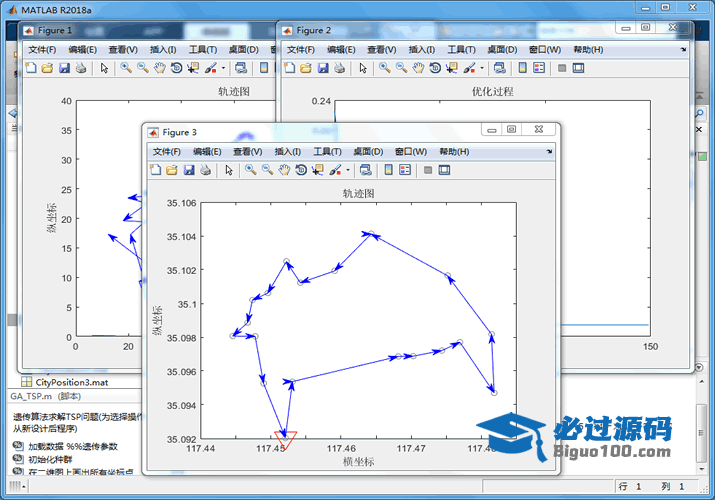Enable Rotate 3D tool in Figure 3
Viewport: 715px width, 500px height.
[x=301, y=170]
